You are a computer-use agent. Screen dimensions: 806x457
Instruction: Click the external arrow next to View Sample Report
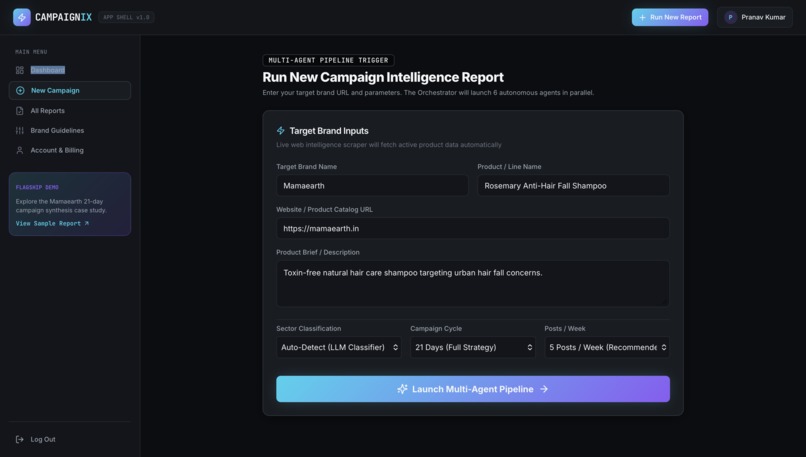(86, 223)
